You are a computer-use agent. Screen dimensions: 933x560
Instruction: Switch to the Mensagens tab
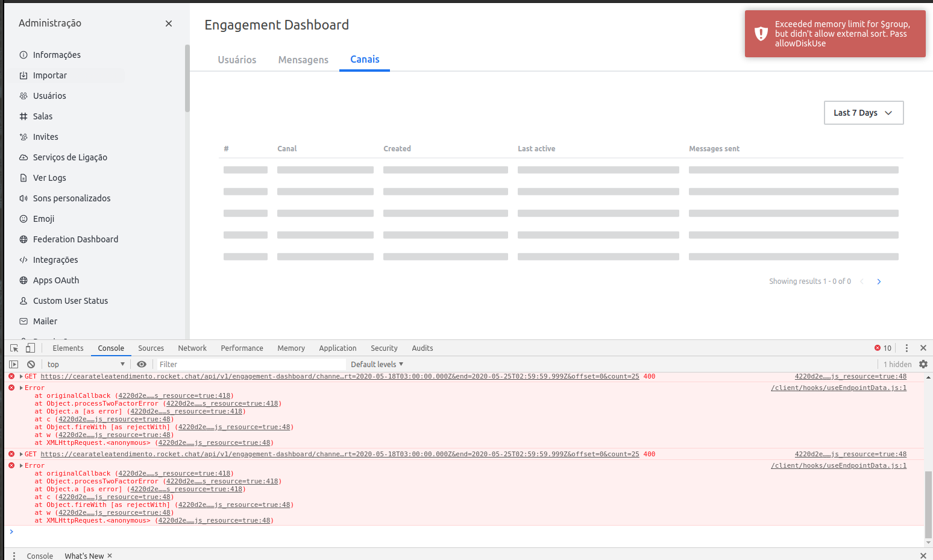[x=303, y=60]
